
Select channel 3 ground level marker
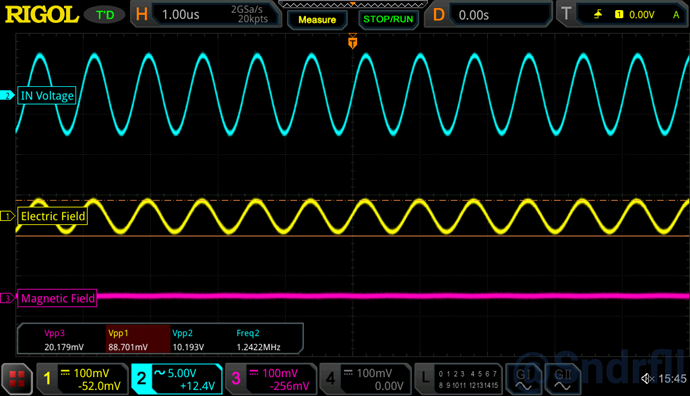7,298
